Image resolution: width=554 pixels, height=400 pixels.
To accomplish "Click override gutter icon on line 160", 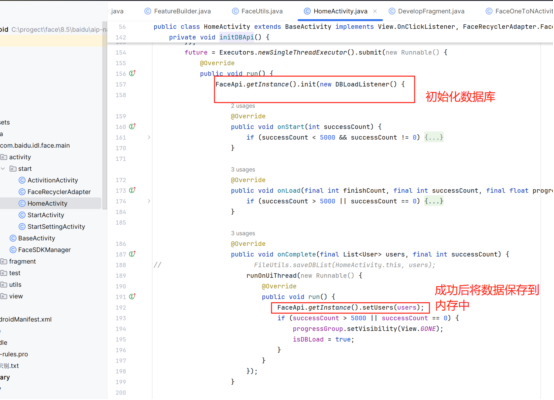I will 132,127.
